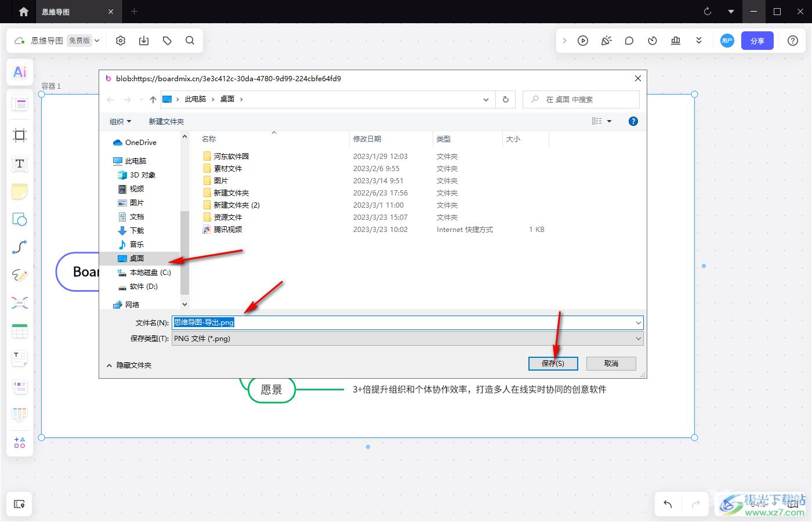This screenshot has width=812, height=522.
Task: Open the 组织 dropdown menu
Action: (x=121, y=121)
